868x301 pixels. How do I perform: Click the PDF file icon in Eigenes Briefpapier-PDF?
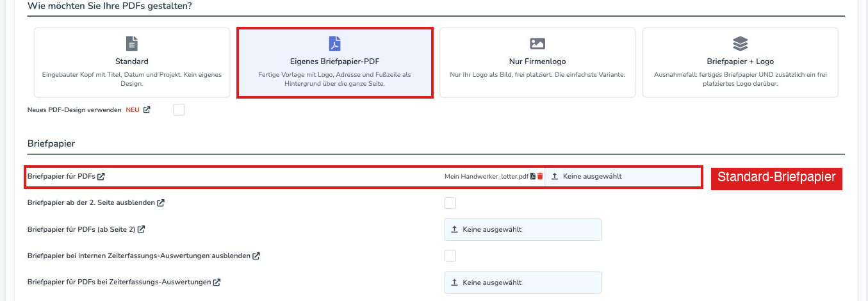[x=335, y=44]
